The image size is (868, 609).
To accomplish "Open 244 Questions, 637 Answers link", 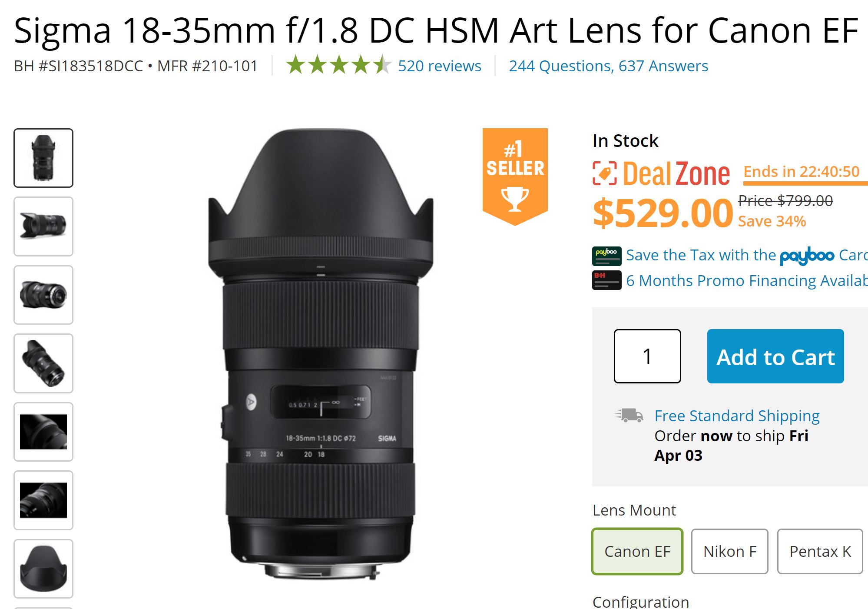I will (x=608, y=66).
